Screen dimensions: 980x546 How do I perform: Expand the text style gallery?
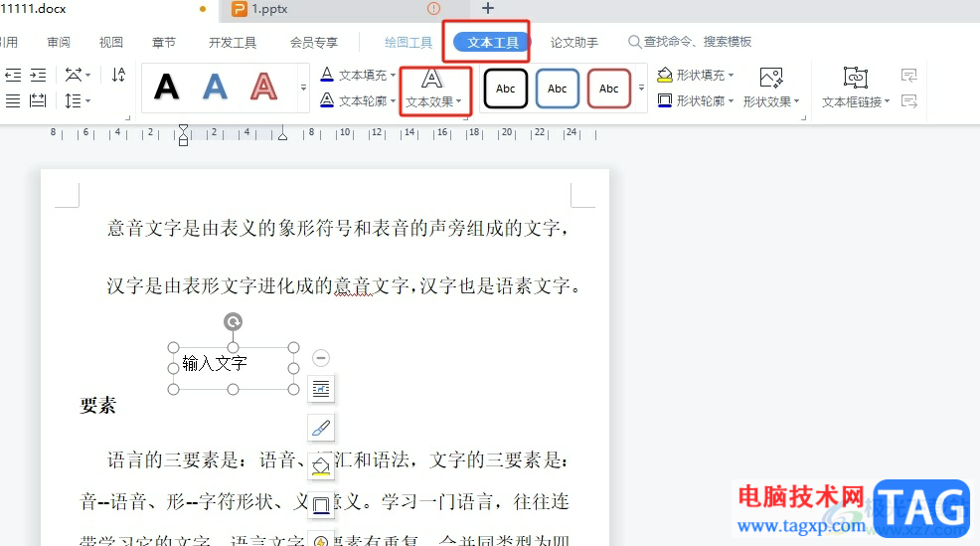[x=303, y=88]
